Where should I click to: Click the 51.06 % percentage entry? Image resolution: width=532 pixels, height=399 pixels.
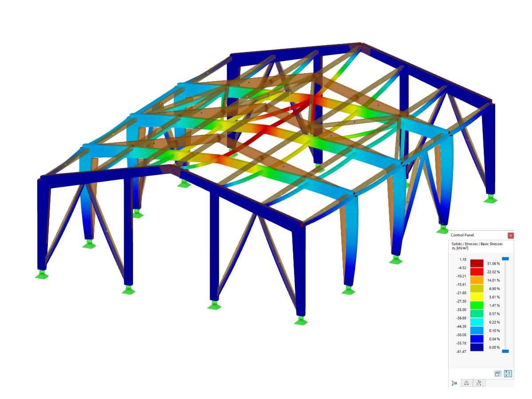[493, 263]
